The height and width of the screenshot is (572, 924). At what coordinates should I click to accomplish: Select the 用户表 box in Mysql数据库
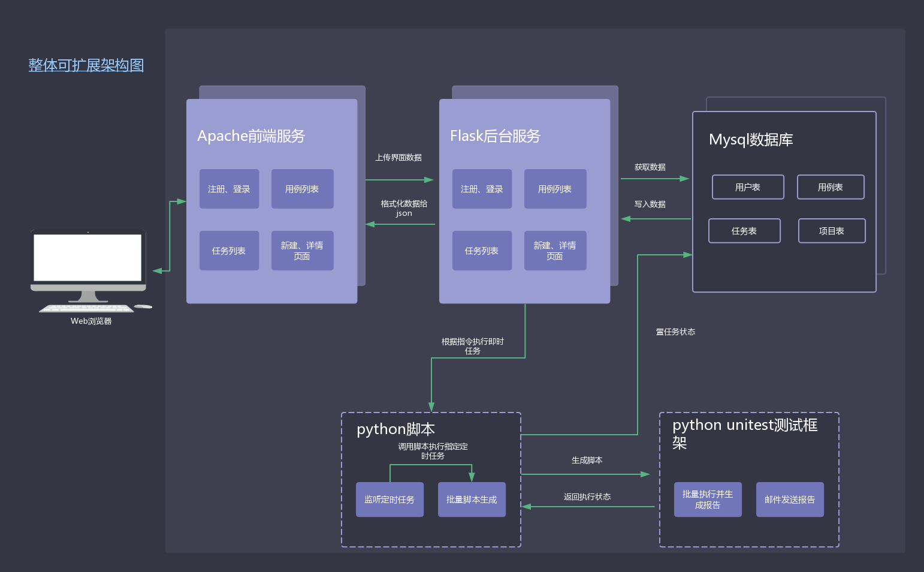pos(748,187)
